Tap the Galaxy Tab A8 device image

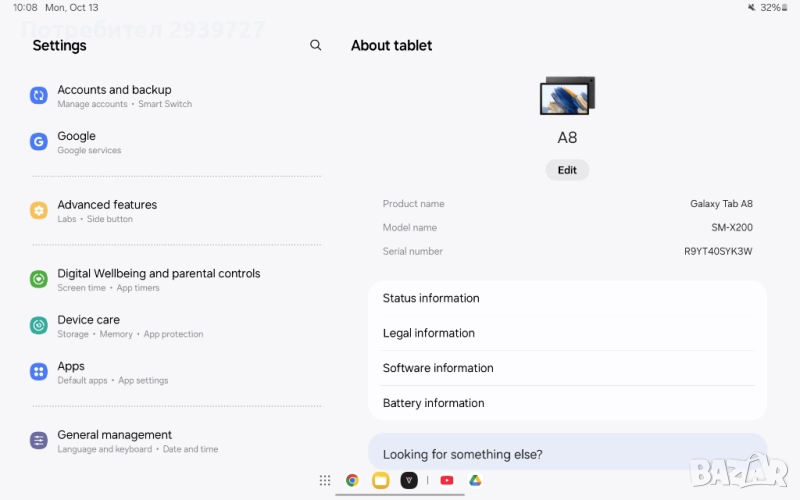click(x=567, y=96)
